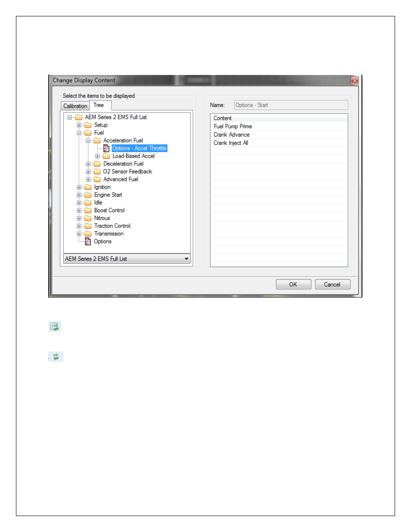Click the AEM Series 2 EMS root folder icon
The height and width of the screenshot is (532, 411).
79,117
